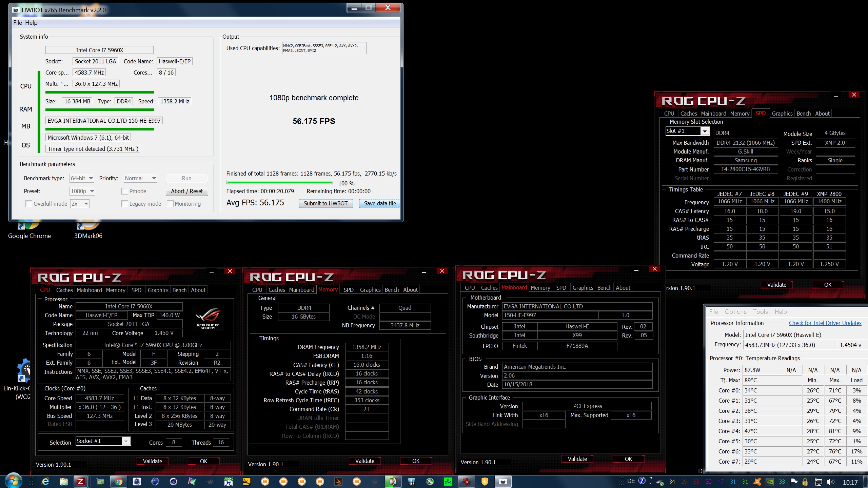
Task: Click Validate in CPU-Z SPD window
Action: click(x=776, y=285)
